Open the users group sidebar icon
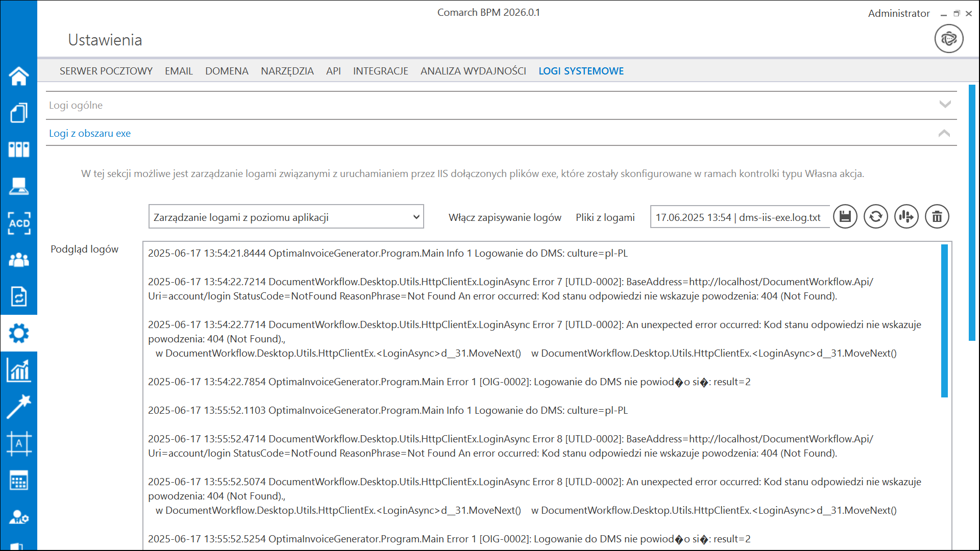 (x=19, y=260)
